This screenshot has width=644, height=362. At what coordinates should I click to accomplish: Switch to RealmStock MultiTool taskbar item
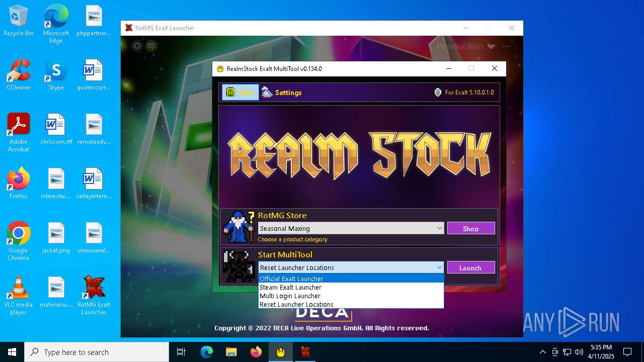281,352
